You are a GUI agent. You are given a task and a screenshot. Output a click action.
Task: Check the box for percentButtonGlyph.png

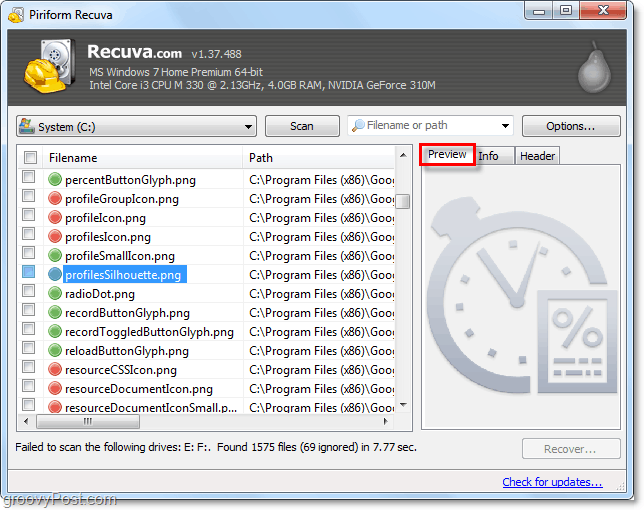pyautogui.click(x=28, y=177)
